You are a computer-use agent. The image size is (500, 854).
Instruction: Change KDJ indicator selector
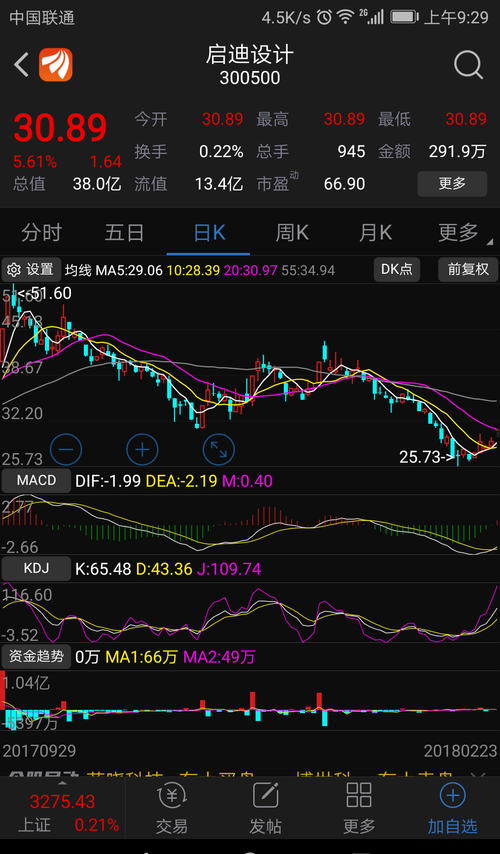(36, 569)
